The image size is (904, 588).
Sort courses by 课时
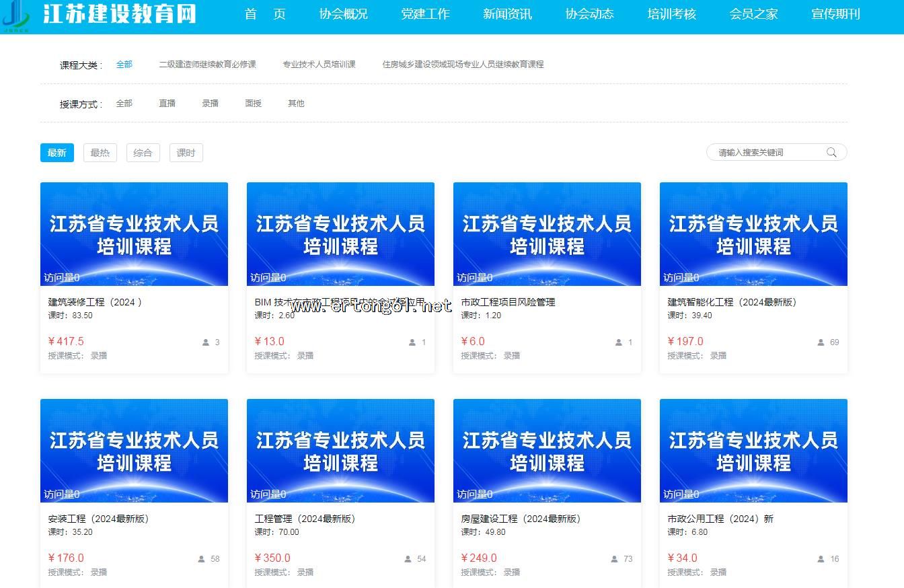click(x=186, y=153)
